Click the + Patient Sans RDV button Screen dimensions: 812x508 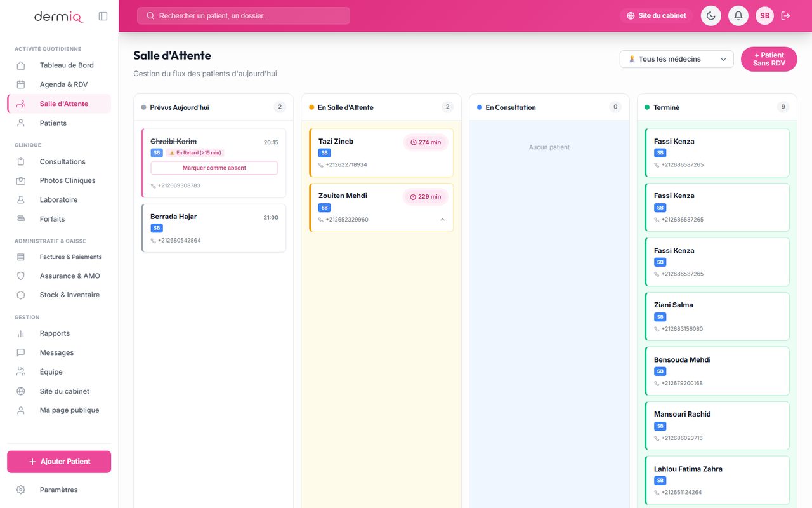coord(769,59)
